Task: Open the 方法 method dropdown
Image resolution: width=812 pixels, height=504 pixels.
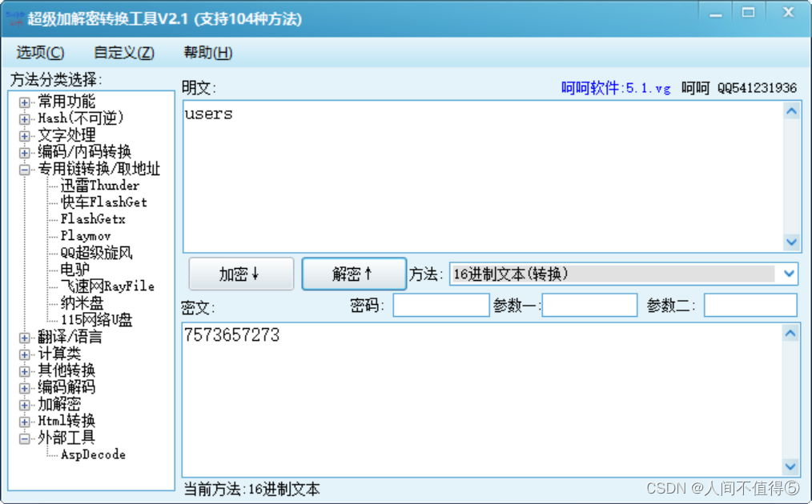Action: click(x=790, y=274)
